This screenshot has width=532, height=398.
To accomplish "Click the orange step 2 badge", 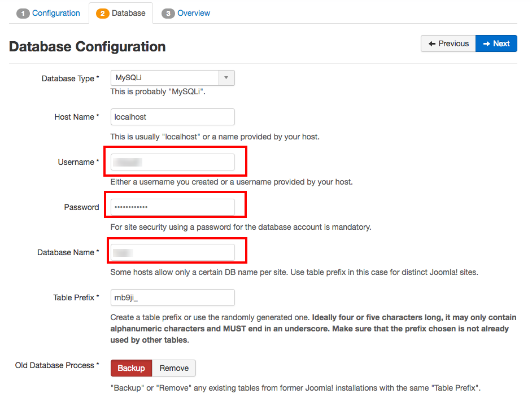I will click(x=102, y=13).
